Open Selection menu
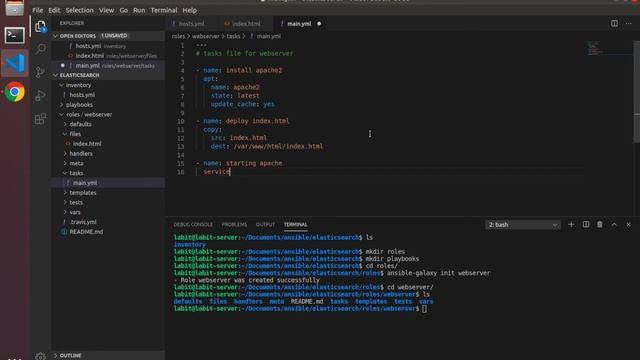Image resolution: width=640 pixels, height=360 pixels. (x=79, y=10)
